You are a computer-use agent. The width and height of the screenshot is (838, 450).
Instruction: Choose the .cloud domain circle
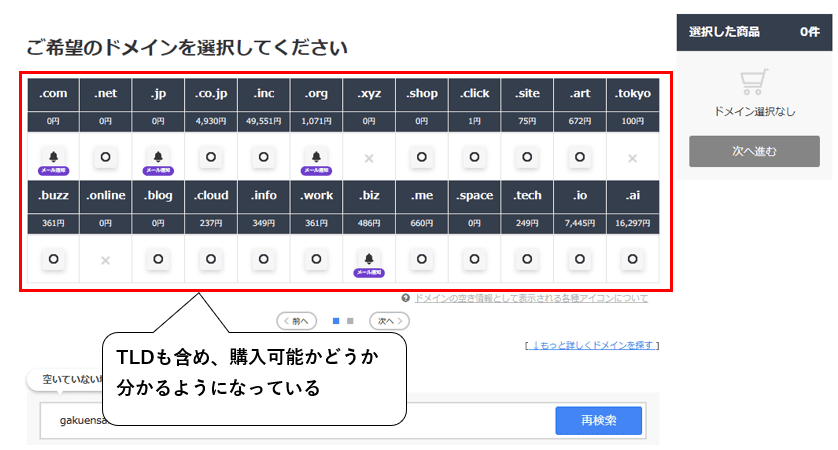pos(211,259)
